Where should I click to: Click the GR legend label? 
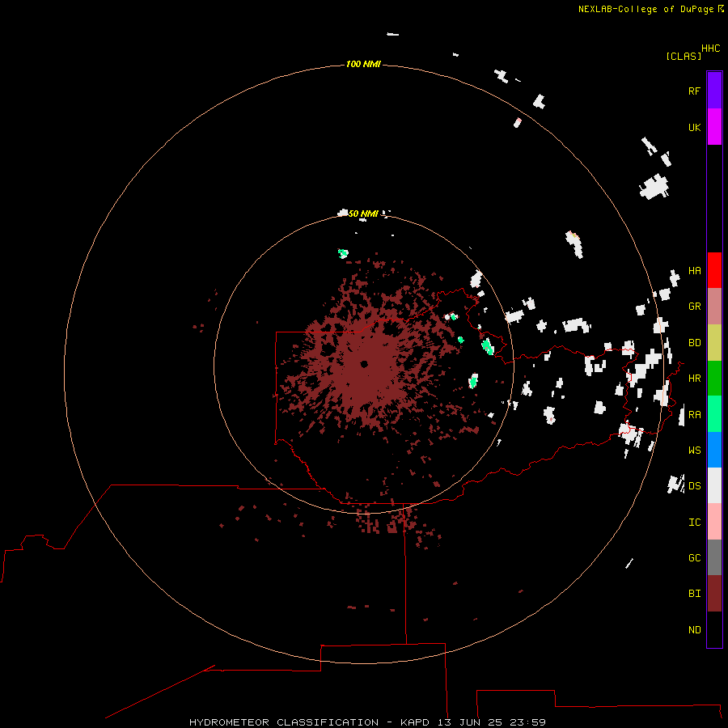tap(694, 307)
